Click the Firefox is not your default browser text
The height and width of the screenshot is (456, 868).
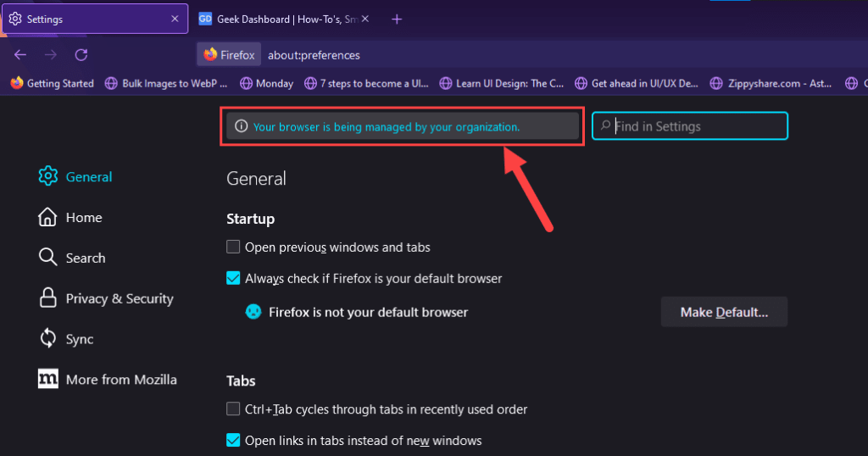coord(368,312)
